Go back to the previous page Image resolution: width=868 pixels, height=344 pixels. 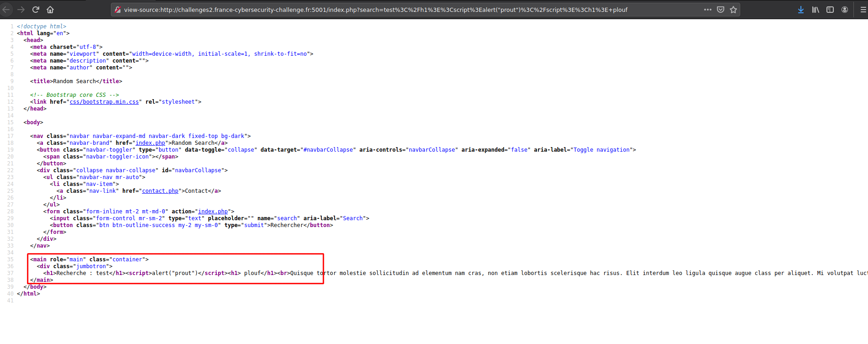[5, 10]
